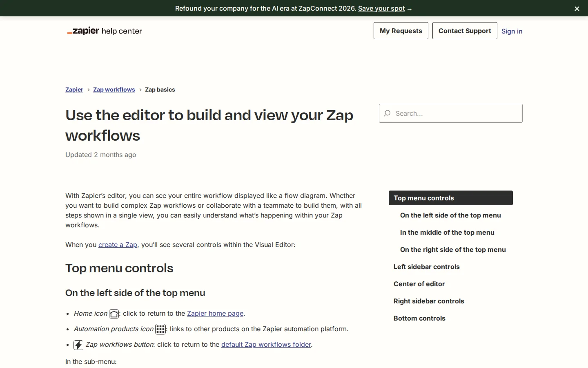The image size is (588, 368).
Task: Click the article title heading
Action: (x=209, y=125)
